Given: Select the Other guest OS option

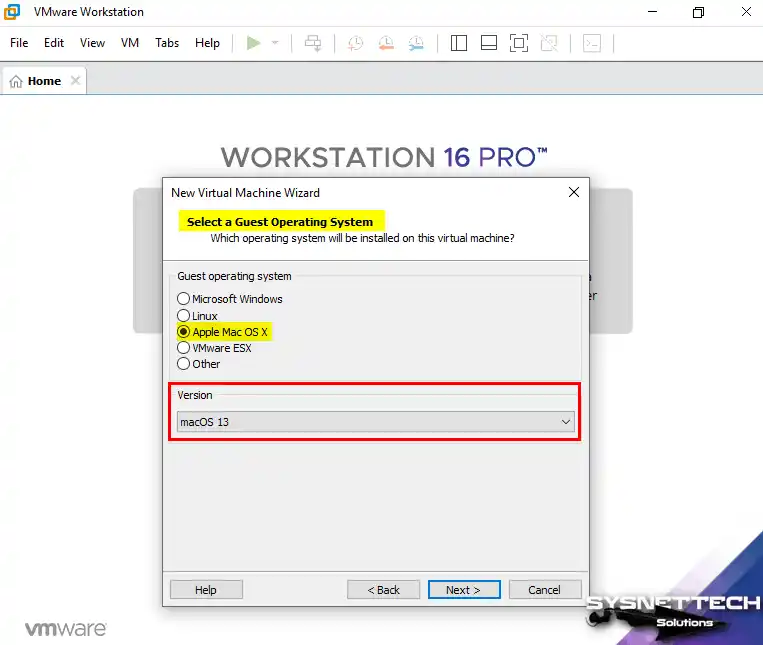Looking at the screenshot, I should click(x=183, y=364).
